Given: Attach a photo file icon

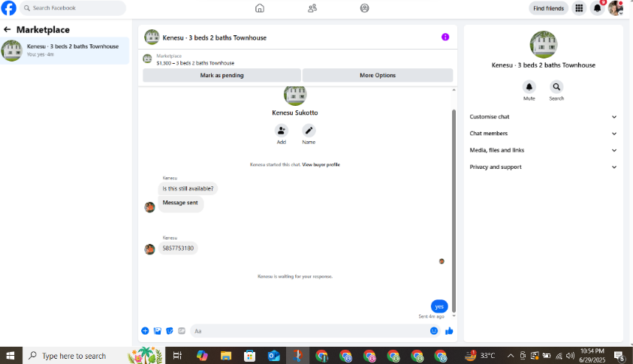Looking at the screenshot, I should coord(158,331).
